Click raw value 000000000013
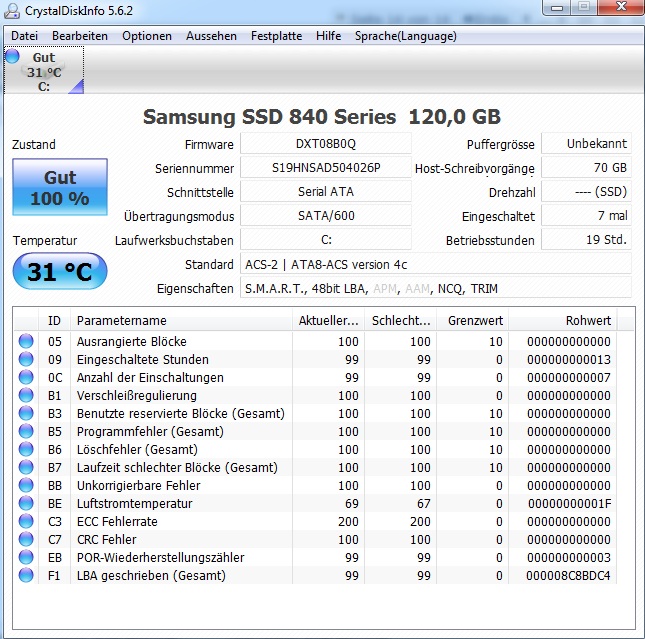The height and width of the screenshot is (639, 645). (x=569, y=360)
